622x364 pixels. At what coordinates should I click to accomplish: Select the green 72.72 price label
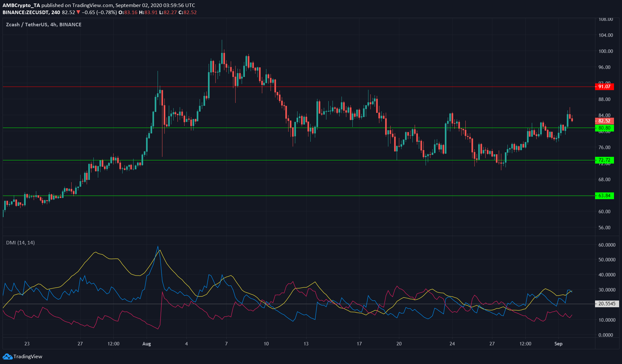604,160
